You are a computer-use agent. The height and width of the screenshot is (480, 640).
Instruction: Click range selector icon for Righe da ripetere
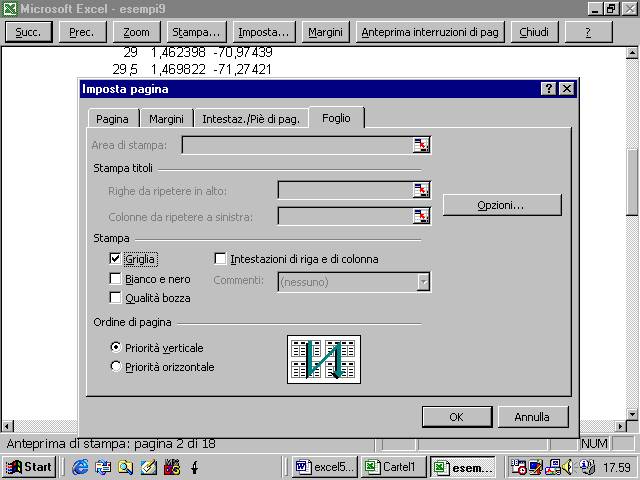(422, 190)
